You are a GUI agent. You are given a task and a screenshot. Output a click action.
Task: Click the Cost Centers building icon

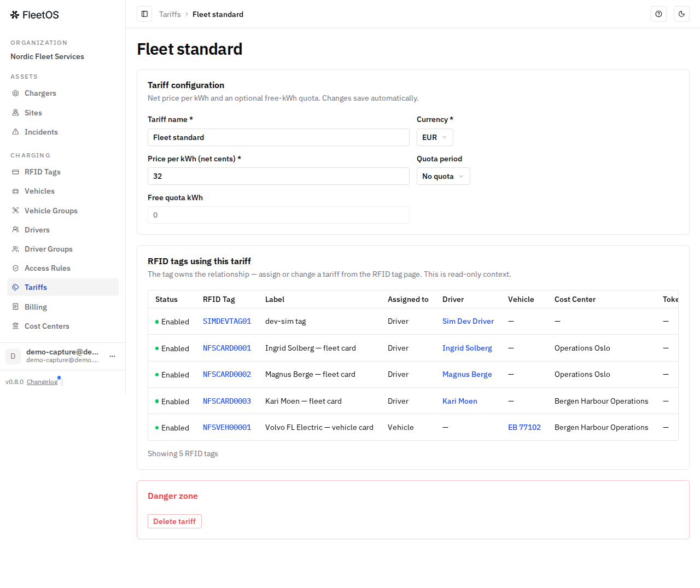pyautogui.click(x=16, y=326)
